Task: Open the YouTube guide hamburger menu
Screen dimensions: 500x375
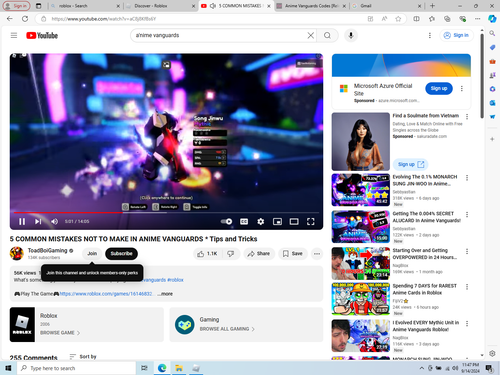Action: tap(14, 35)
